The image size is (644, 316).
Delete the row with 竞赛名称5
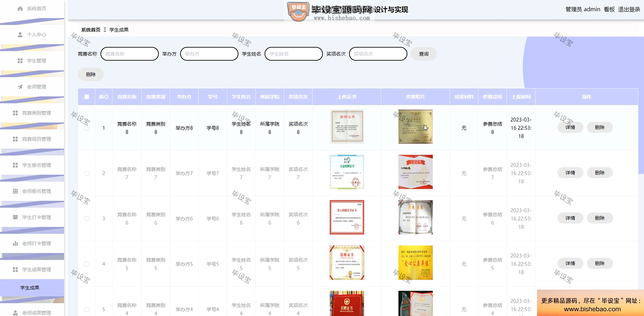(599, 263)
